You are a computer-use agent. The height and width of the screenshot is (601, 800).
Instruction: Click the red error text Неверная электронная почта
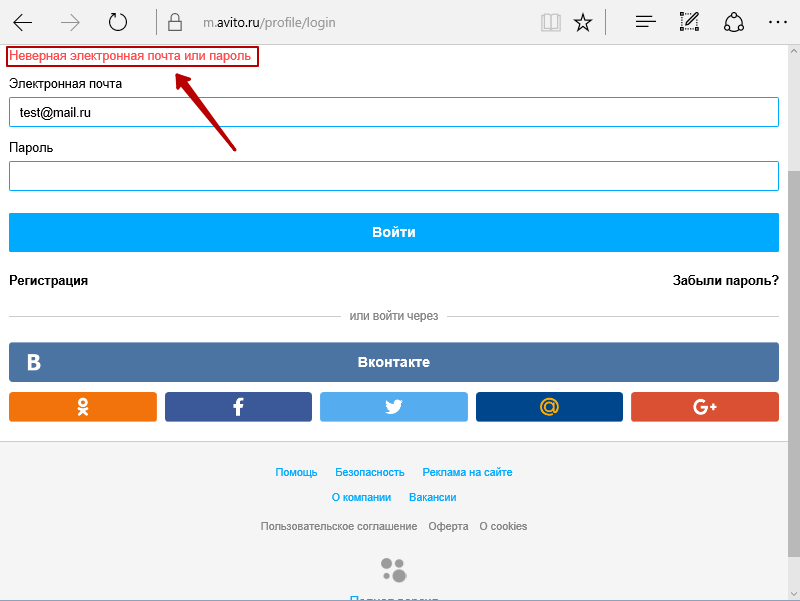[130, 56]
